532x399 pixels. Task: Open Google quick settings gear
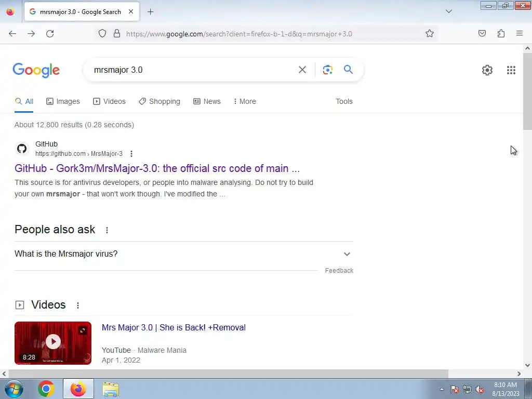(487, 70)
